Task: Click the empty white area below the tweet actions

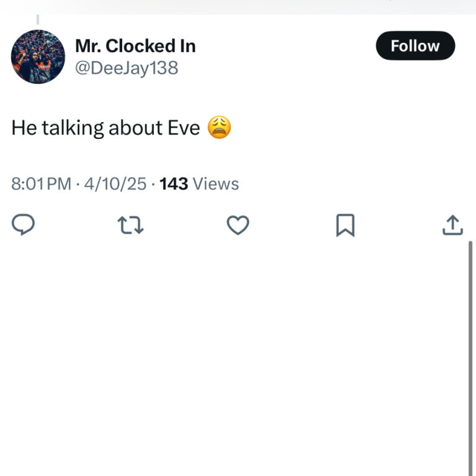Action: [236, 353]
